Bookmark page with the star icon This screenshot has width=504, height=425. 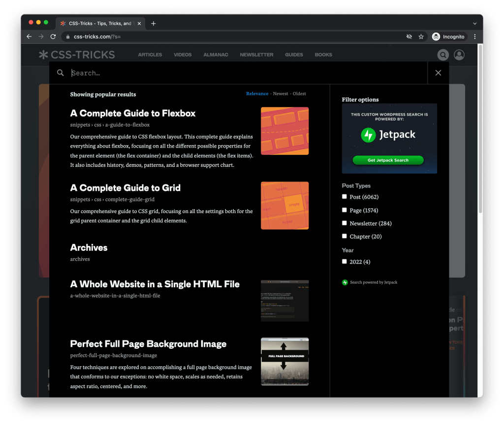(x=421, y=36)
